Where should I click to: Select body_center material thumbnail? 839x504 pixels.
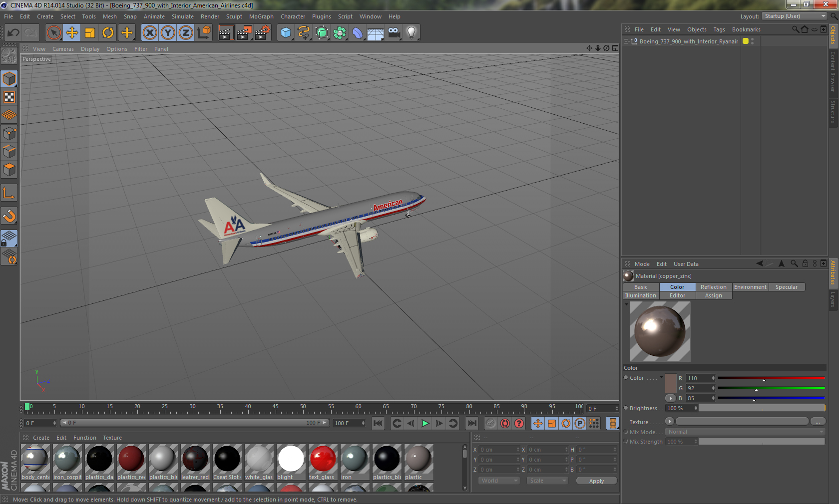click(x=35, y=462)
